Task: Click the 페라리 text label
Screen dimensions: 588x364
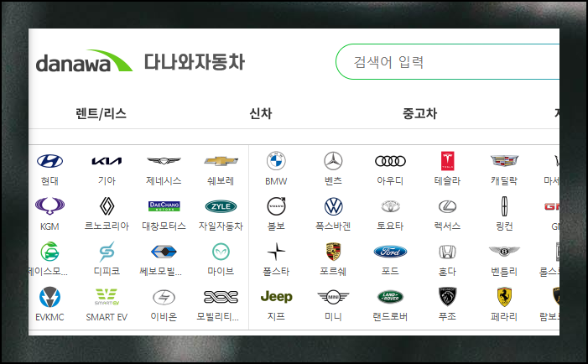Action: click(x=504, y=317)
